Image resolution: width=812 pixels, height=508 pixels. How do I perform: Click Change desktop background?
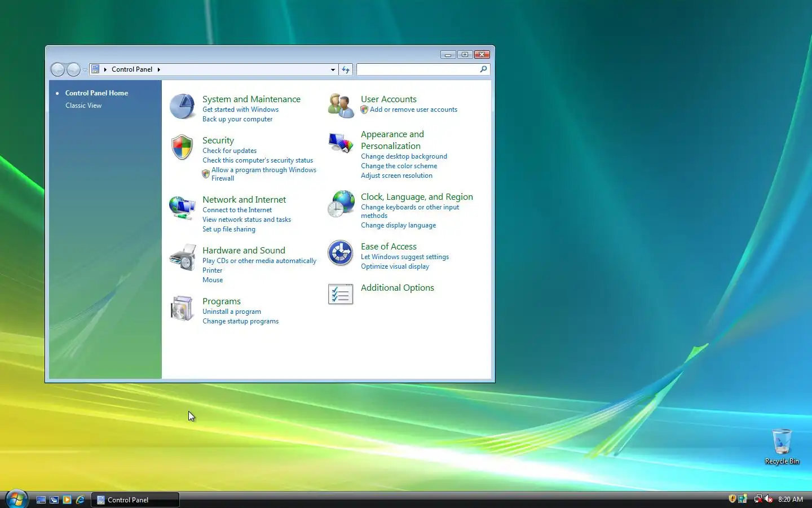pyautogui.click(x=404, y=156)
